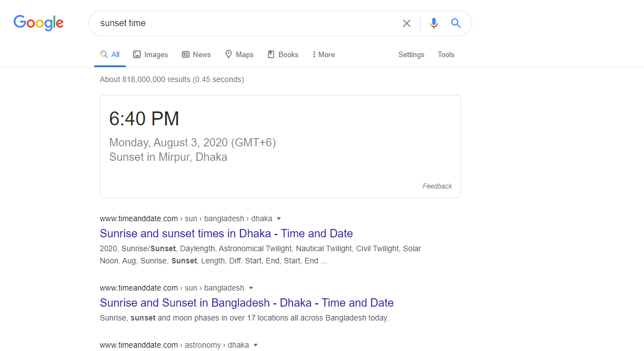Go to the Books tab
This screenshot has height=351, width=644.
coord(283,54)
